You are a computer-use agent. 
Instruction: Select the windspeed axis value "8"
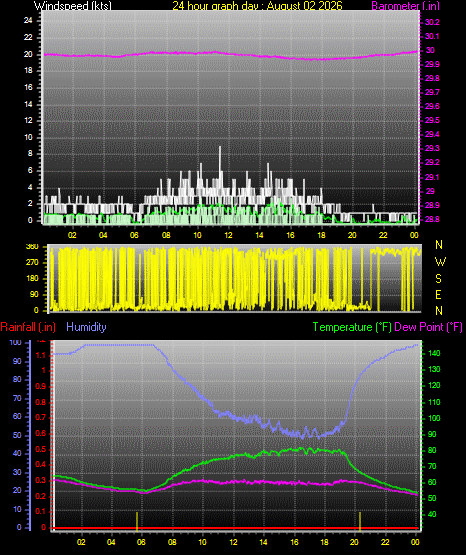tap(30, 154)
